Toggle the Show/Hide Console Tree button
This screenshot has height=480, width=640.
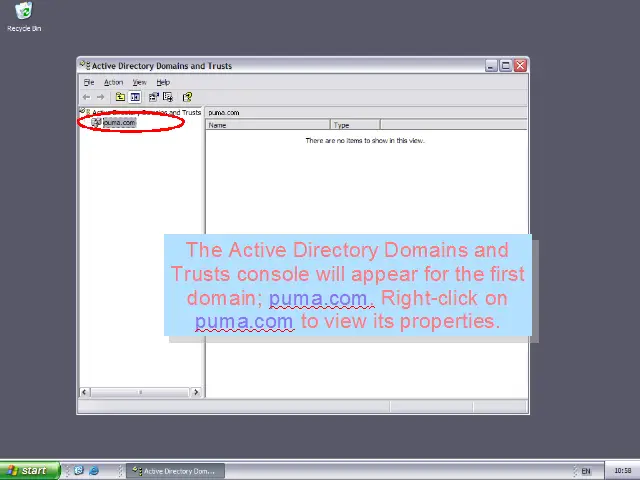[x=135, y=97]
